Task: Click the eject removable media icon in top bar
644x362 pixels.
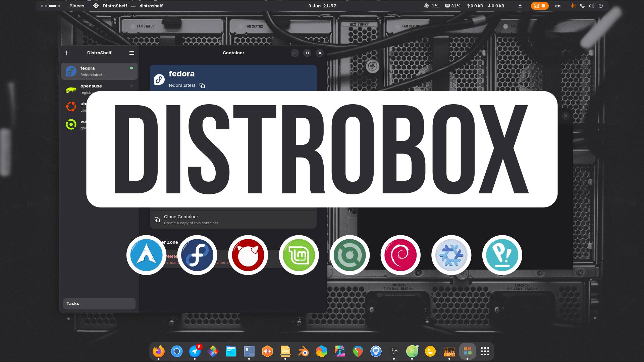Action: (520, 6)
